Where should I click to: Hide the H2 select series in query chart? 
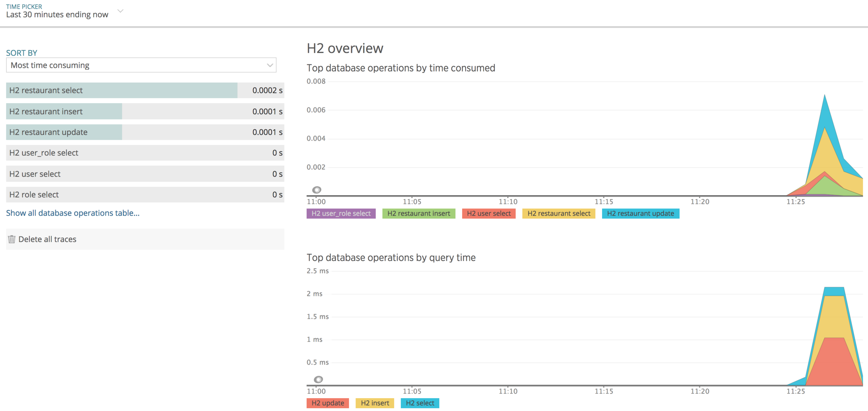tap(419, 403)
